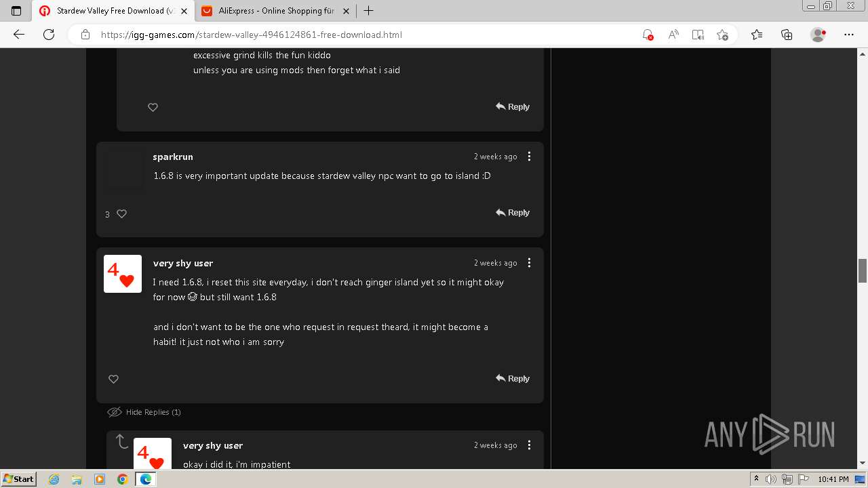Click the 10:41 PM system clock

point(833,479)
